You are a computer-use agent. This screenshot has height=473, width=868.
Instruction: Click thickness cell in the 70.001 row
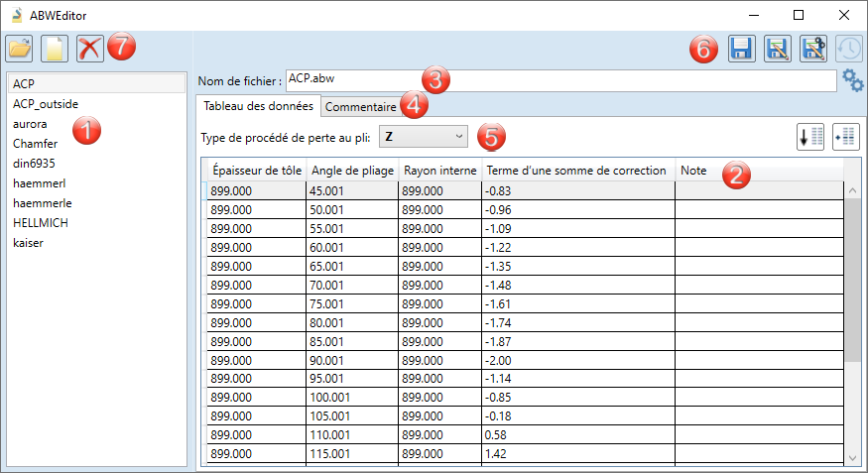click(257, 285)
